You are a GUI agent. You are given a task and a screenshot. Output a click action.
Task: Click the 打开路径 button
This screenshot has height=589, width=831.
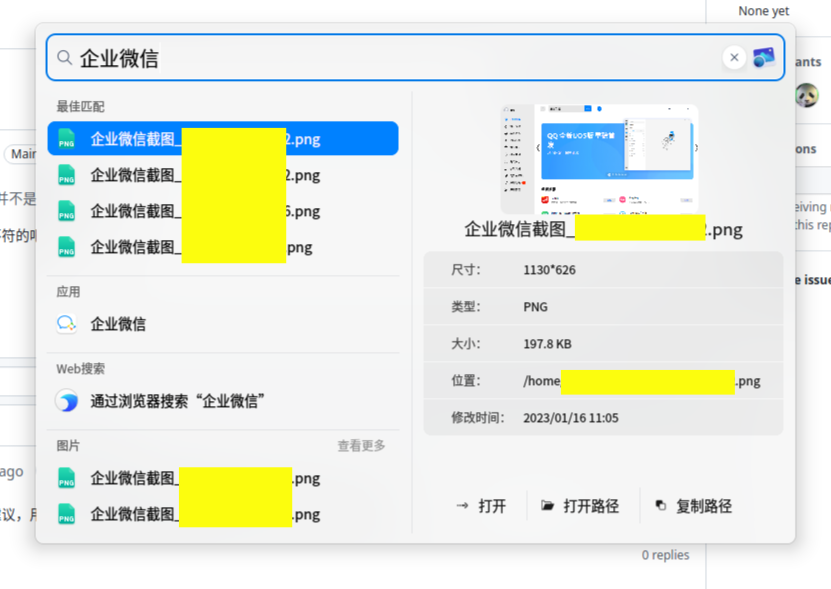point(580,506)
